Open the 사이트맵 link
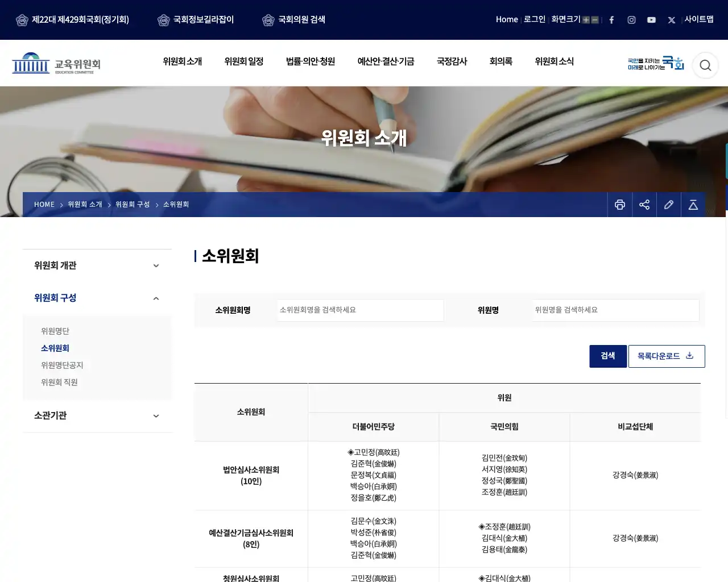The image size is (728, 582). point(699,19)
